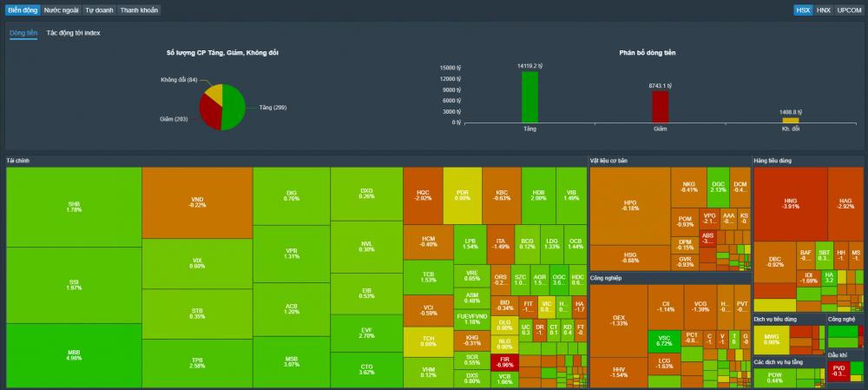868x390 pixels.
Task: Open the TPB 2.58% tile
Action: pyautogui.click(x=198, y=363)
